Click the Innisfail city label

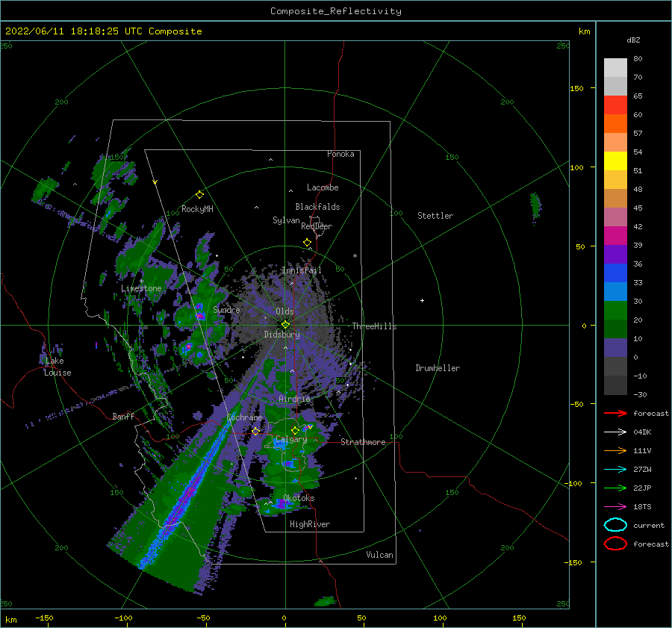302,270
